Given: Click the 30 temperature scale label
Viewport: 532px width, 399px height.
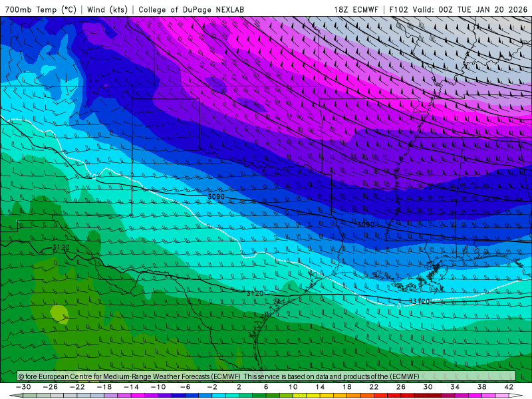Looking at the screenshot, I should (x=428, y=387).
